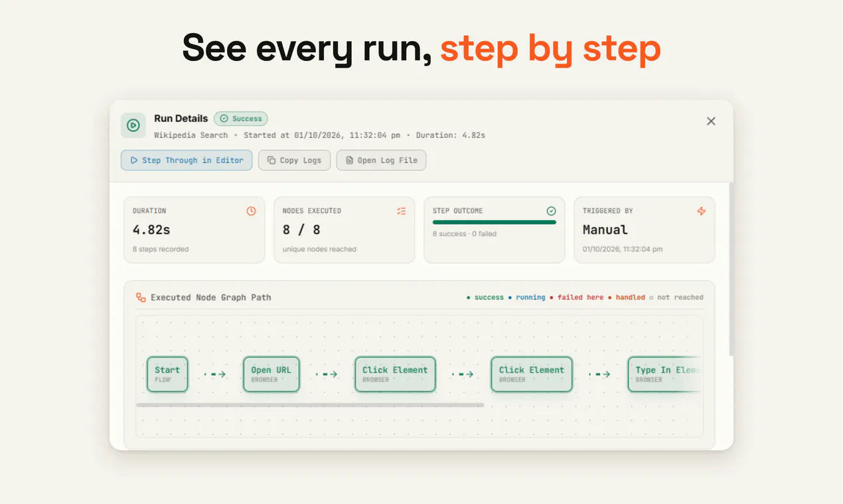Select the first Click Element node

point(395,374)
